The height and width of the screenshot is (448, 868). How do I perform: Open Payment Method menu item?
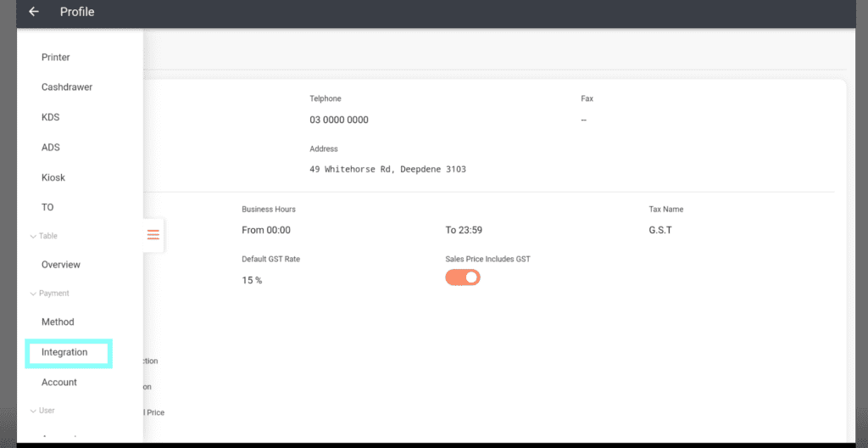coord(58,322)
